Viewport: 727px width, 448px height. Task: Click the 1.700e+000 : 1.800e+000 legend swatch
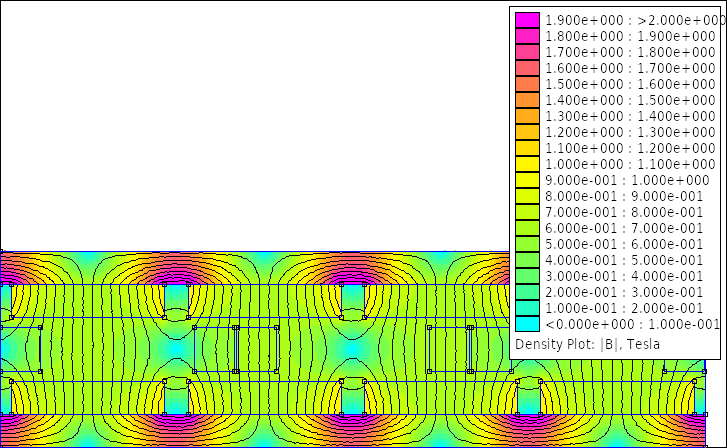pyautogui.click(x=527, y=52)
